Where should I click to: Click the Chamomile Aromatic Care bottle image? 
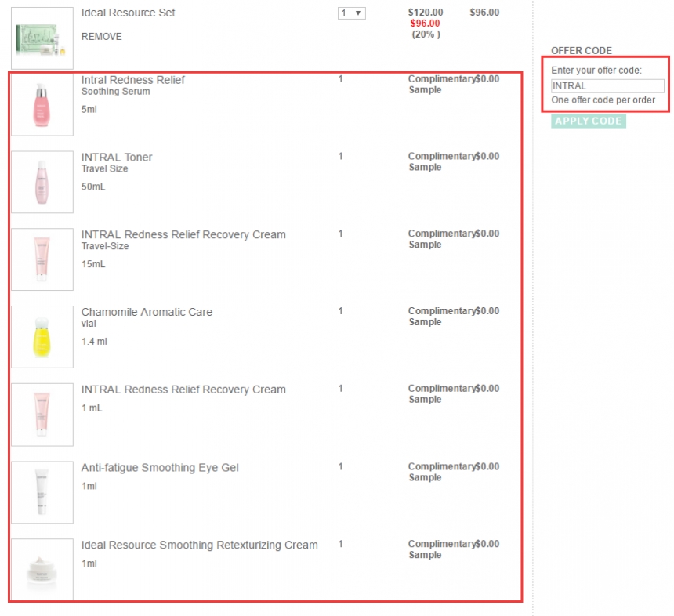(x=42, y=337)
